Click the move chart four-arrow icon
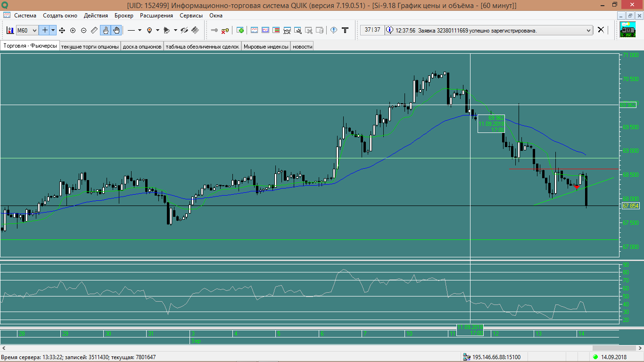Image resolution: width=644 pixels, height=362 pixels. coord(62,30)
